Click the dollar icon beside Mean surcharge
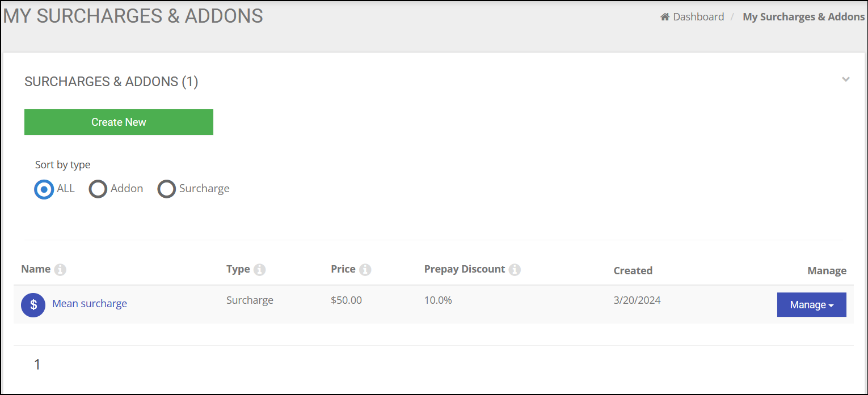 tap(33, 305)
